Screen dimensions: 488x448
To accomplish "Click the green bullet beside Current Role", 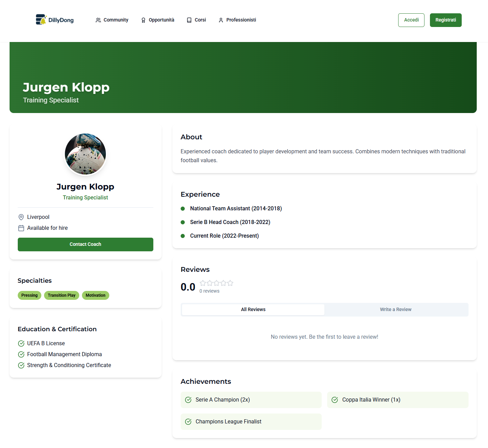I will click(x=183, y=236).
